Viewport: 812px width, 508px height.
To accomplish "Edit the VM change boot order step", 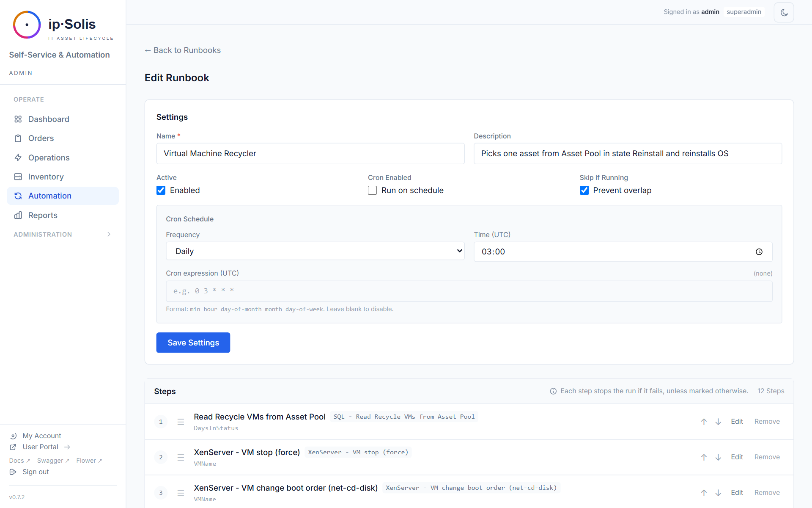I will point(737,493).
